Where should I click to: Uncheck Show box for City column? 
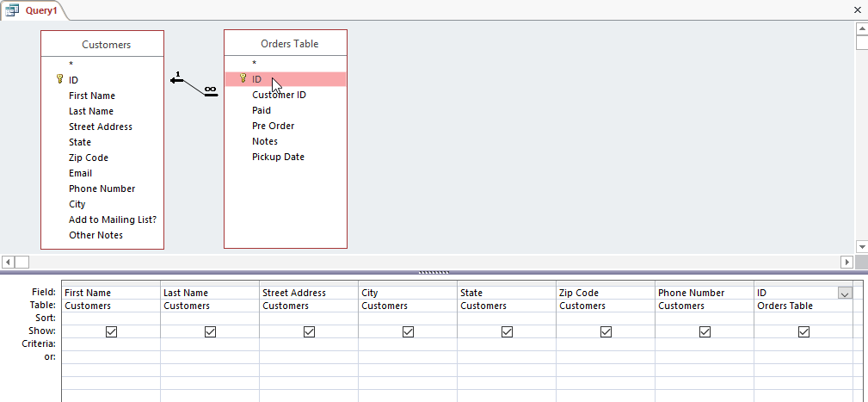pyautogui.click(x=408, y=331)
